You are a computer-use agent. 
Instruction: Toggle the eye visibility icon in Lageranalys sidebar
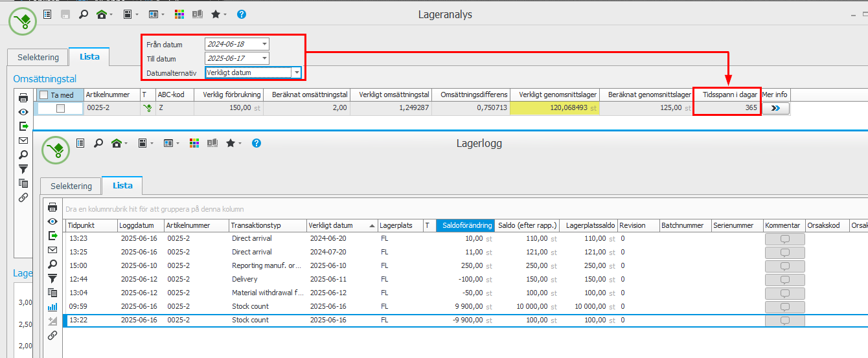(x=23, y=112)
